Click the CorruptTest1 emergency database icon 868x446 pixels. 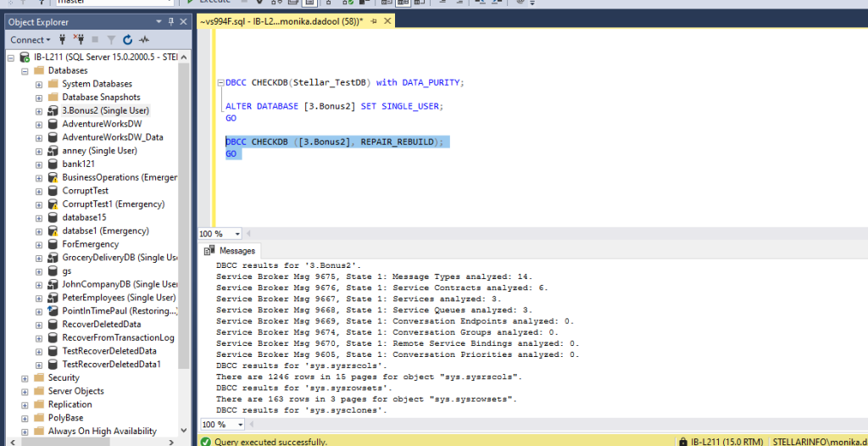tap(53, 203)
